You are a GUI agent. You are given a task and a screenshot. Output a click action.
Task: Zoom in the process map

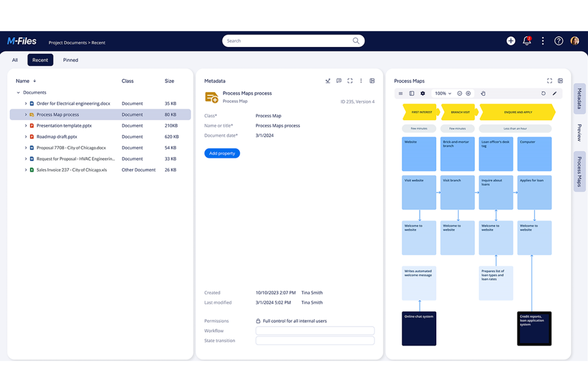[468, 93]
